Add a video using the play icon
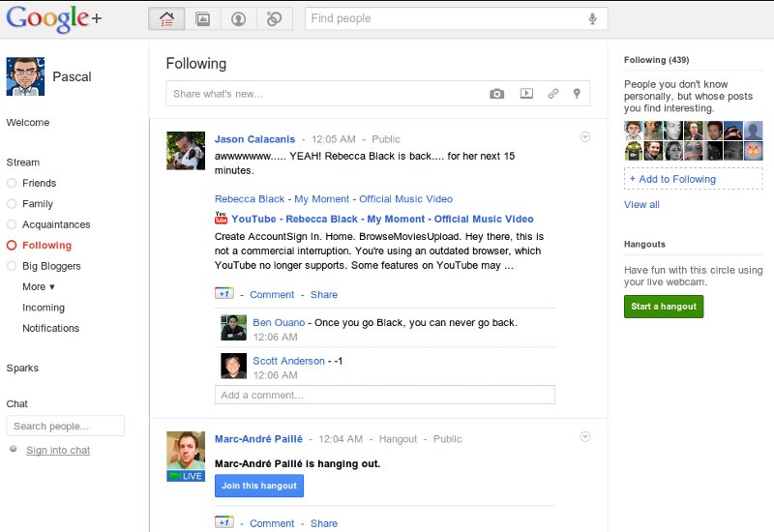The height and width of the screenshot is (532, 774). click(x=526, y=93)
